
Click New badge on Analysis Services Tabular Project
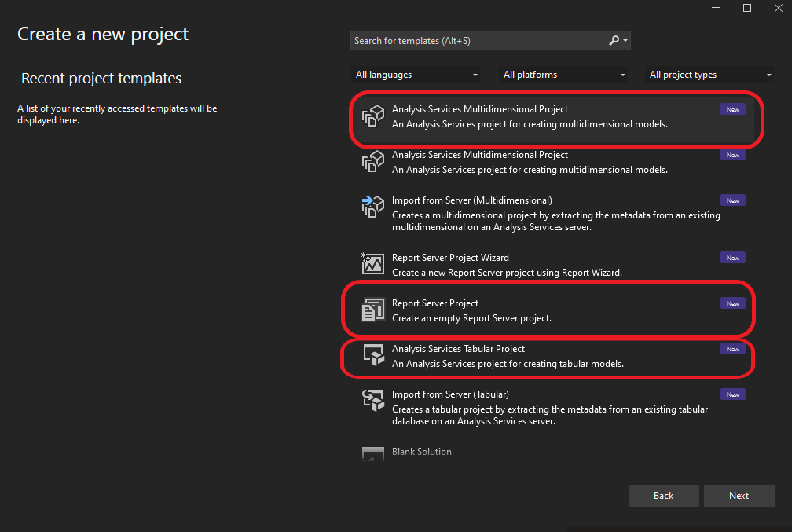pos(732,349)
